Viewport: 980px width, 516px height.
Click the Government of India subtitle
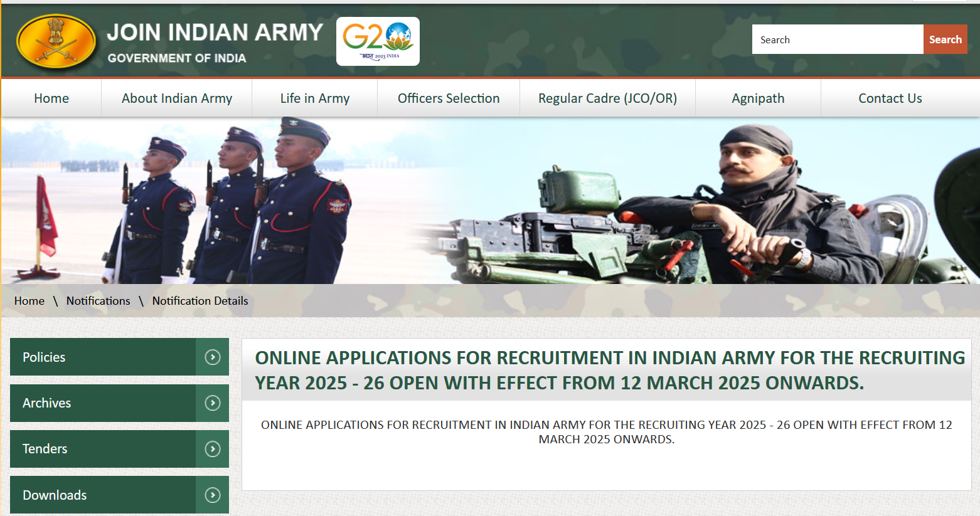coord(177,58)
